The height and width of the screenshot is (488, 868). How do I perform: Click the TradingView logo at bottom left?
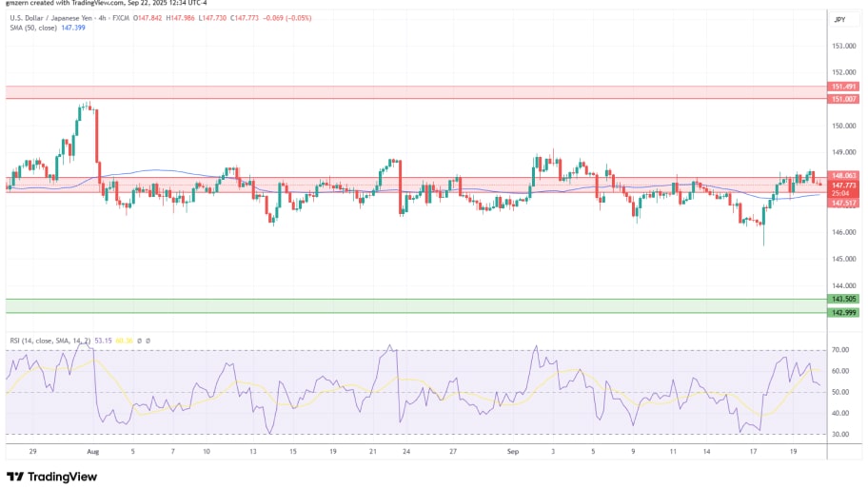click(52, 476)
